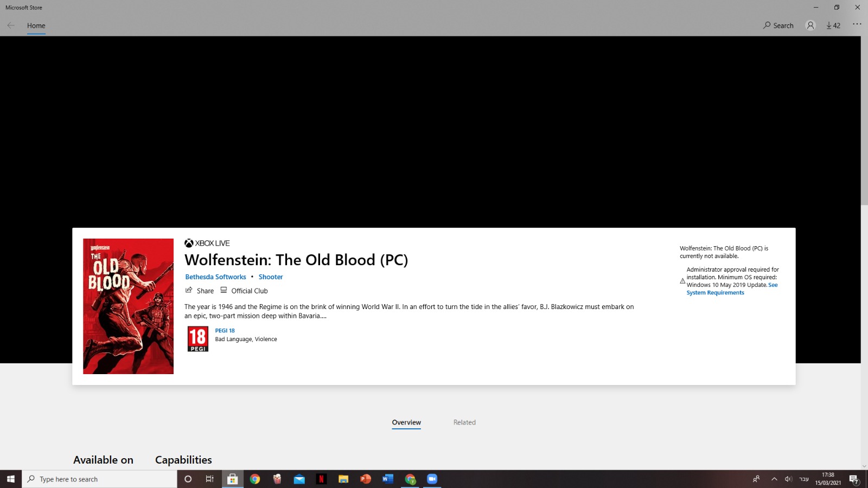Switch the input language indicator

[x=804, y=479]
